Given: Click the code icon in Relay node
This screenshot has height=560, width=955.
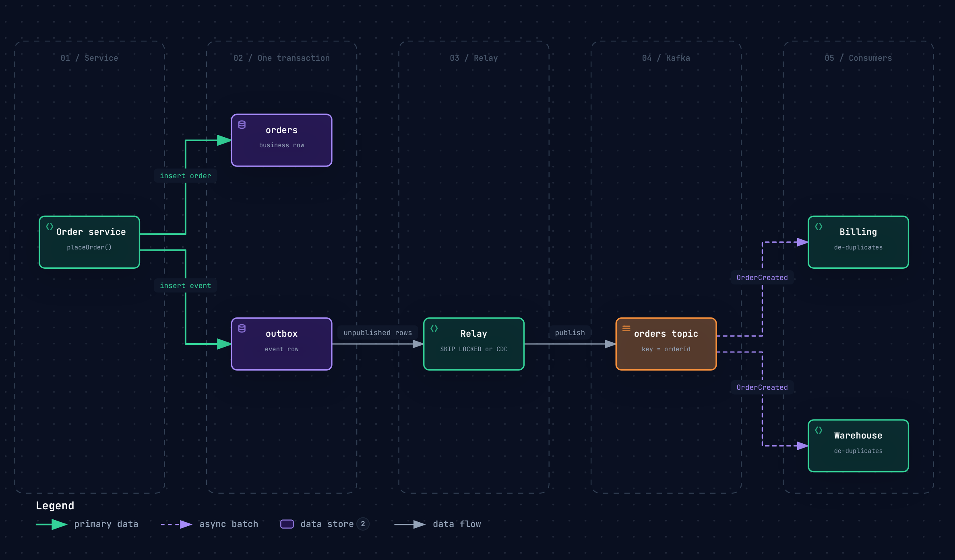Looking at the screenshot, I should point(434,329).
